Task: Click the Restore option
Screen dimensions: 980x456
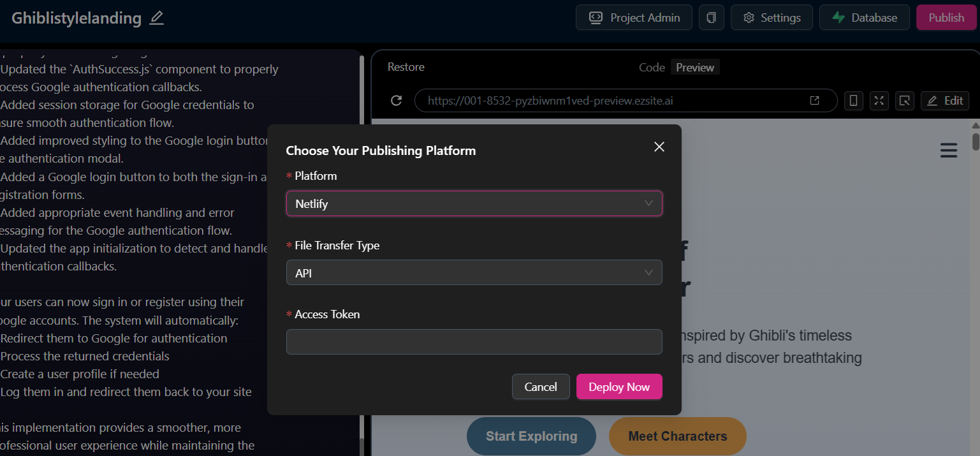Action: point(406,67)
